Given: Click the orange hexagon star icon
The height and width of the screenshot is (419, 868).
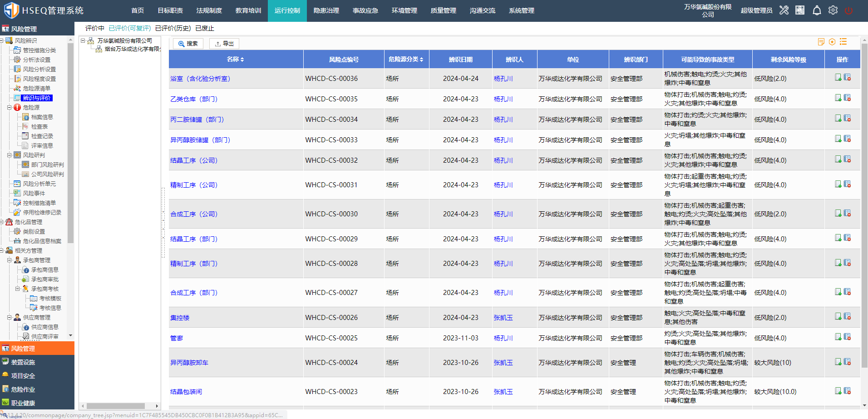Looking at the screenshot, I should pos(832,42).
